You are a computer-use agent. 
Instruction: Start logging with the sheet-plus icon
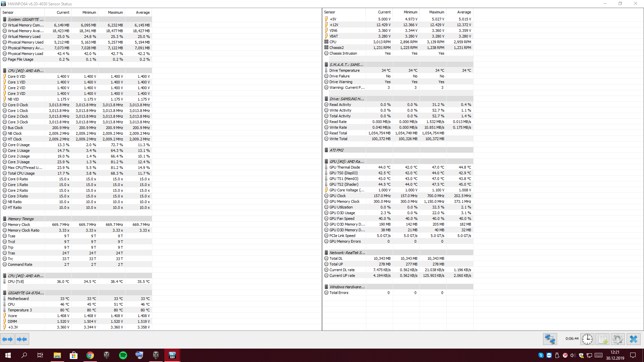[603, 339]
